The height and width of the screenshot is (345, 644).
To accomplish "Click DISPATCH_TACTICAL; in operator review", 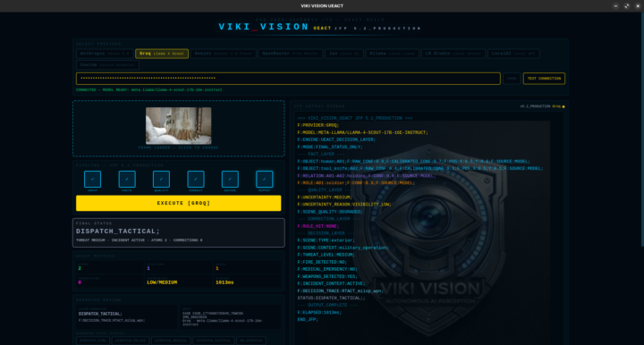I will click(x=100, y=314).
